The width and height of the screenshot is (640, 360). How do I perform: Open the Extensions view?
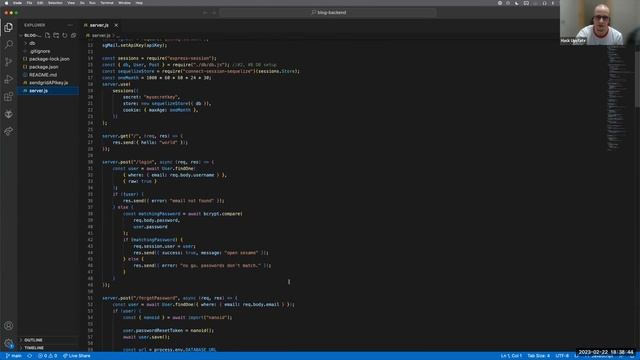pos(9,97)
